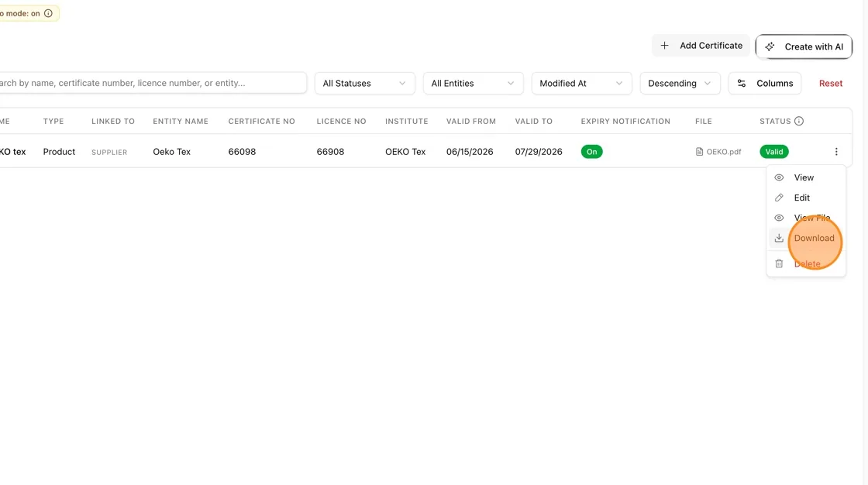Click the Valid To column header
The width and height of the screenshot is (868, 485).
coord(534,121)
